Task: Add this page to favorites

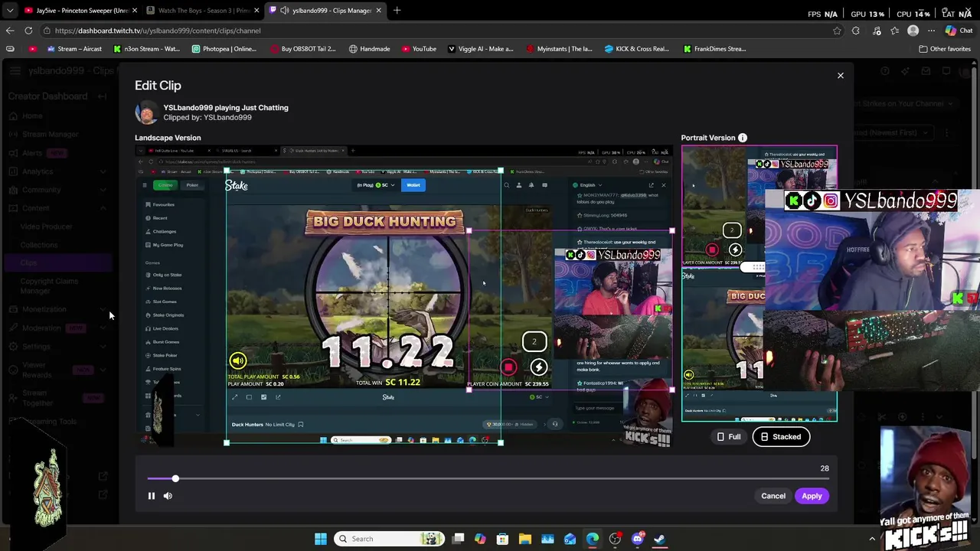Action: (837, 31)
